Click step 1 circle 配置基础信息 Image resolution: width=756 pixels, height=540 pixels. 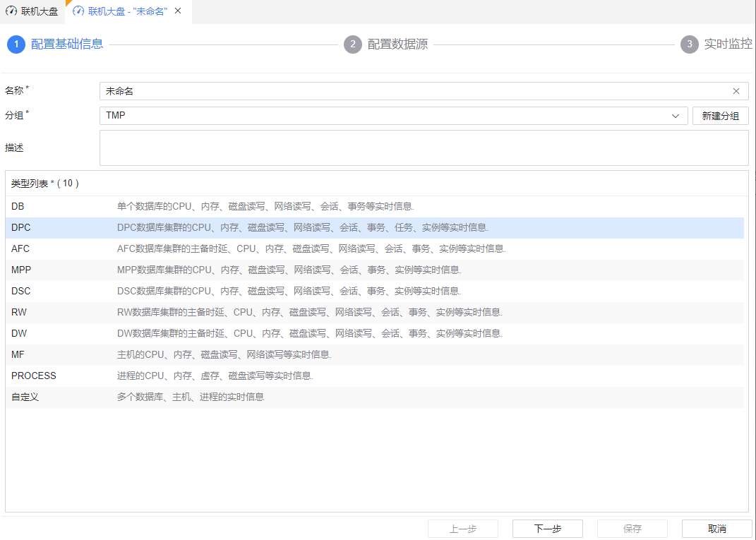[16, 44]
